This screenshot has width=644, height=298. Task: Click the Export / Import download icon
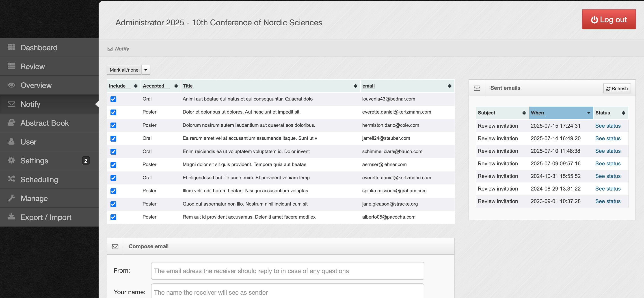11,217
